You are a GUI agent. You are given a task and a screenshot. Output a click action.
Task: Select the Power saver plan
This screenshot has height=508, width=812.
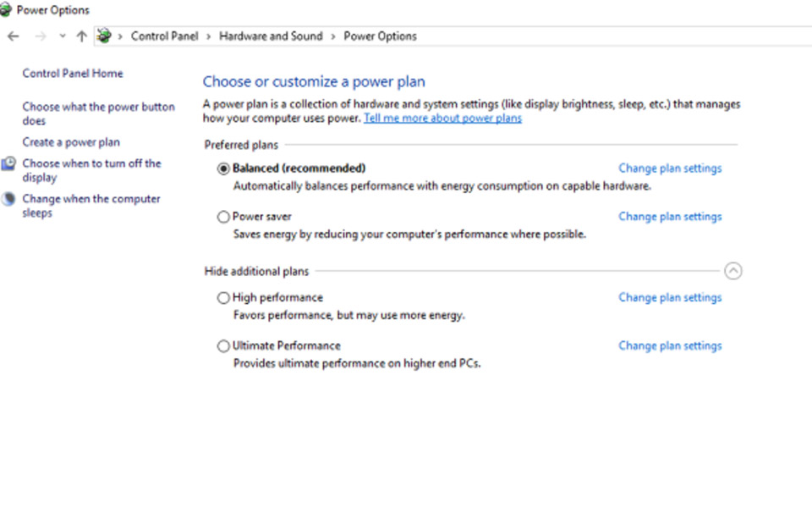(223, 217)
